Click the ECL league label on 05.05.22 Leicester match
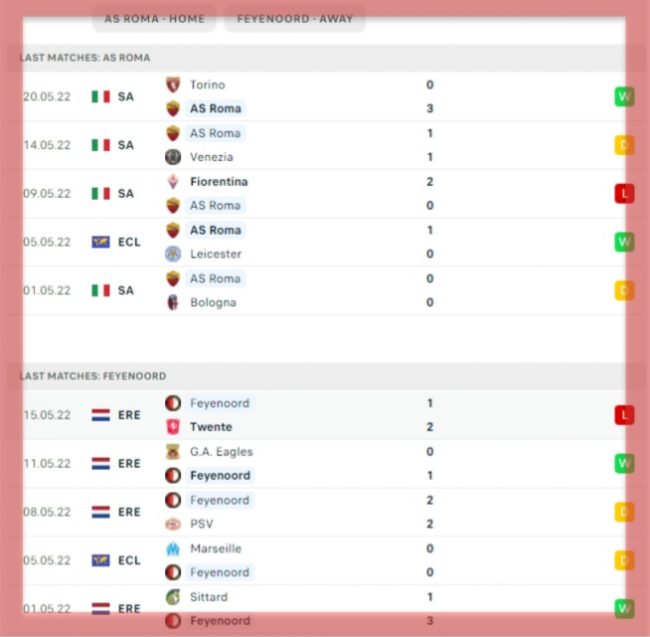Viewport: 650px width, 637px height. (129, 242)
